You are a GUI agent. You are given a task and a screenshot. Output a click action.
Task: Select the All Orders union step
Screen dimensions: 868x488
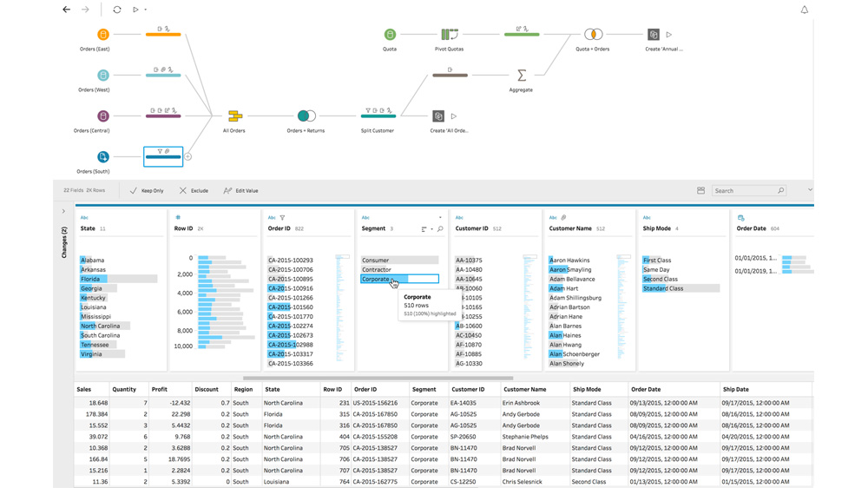(234, 115)
